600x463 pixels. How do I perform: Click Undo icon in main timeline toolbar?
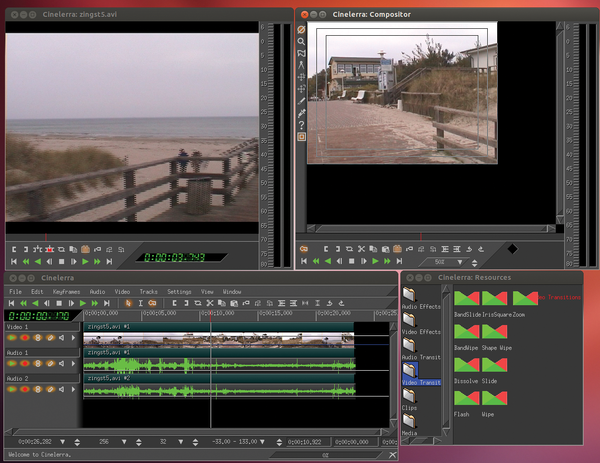pos(329,303)
